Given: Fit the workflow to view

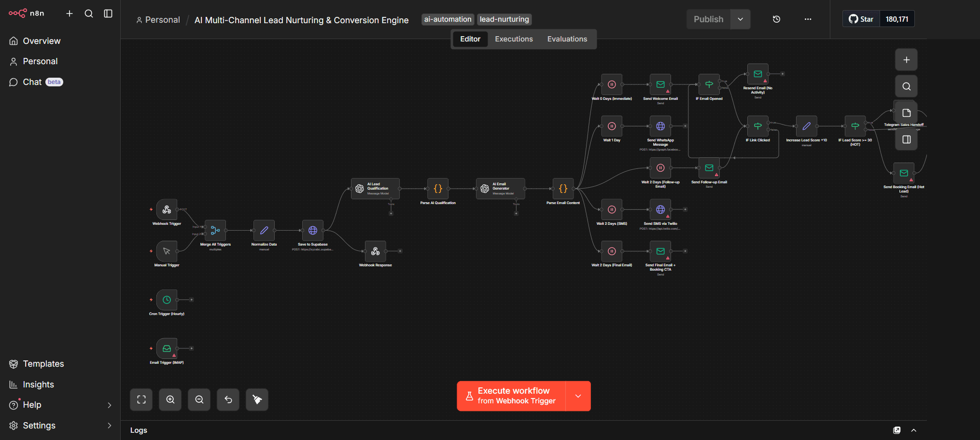Looking at the screenshot, I should click(141, 399).
